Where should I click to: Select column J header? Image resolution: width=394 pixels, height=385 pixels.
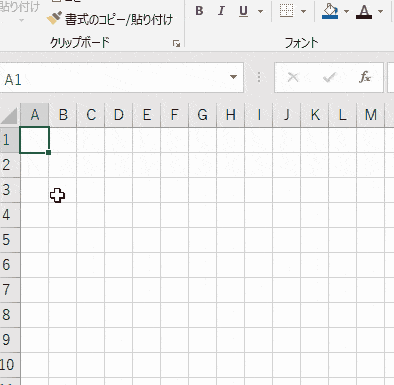tap(287, 115)
